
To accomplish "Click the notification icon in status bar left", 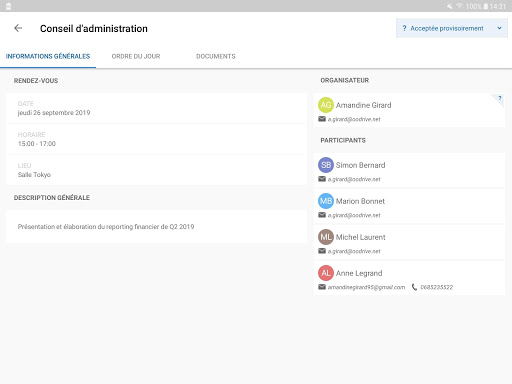I will click(9, 6).
